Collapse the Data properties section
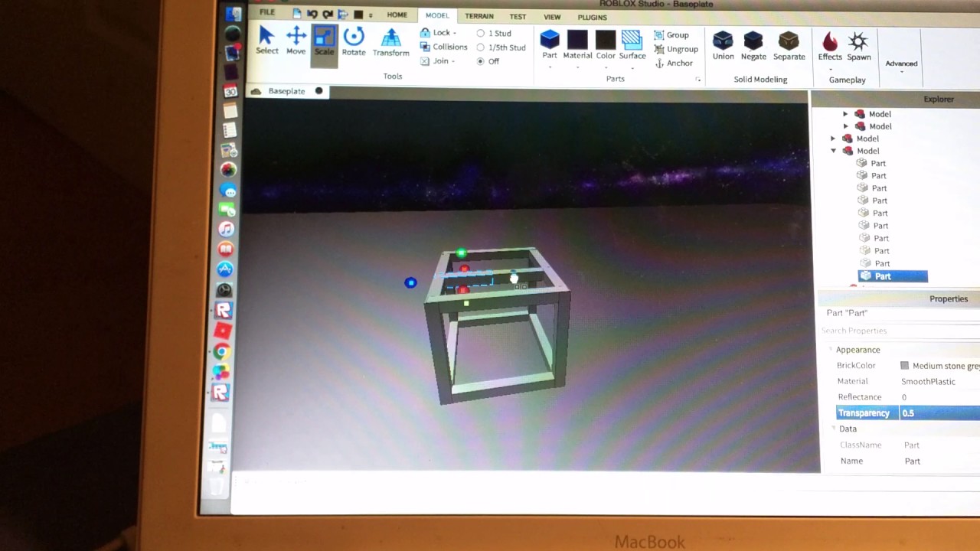 click(x=833, y=429)
